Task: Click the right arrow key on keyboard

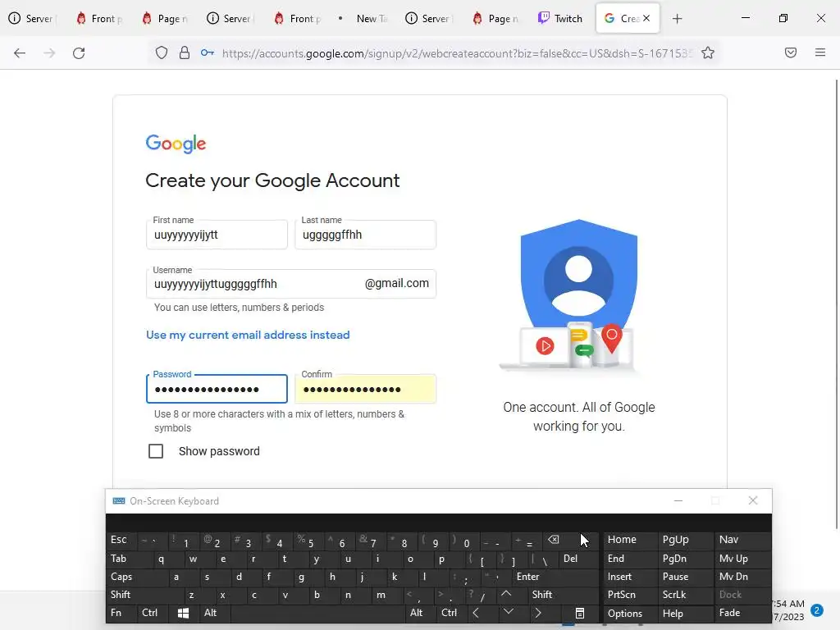Action: (x=538, y=613)
